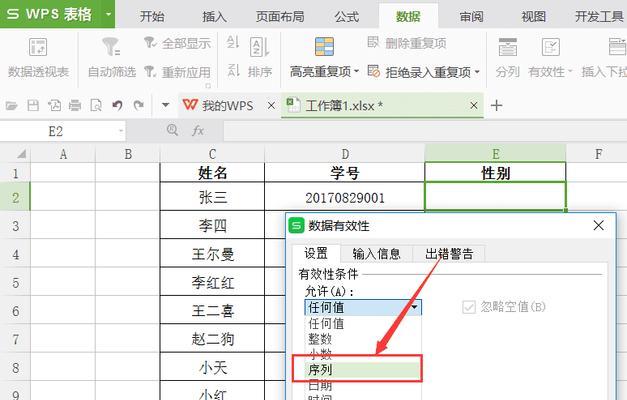Switch to the 视图 ribbon tab
This screenshot has width=627, height=400.
pyautogui.click(x=534, y=16)
